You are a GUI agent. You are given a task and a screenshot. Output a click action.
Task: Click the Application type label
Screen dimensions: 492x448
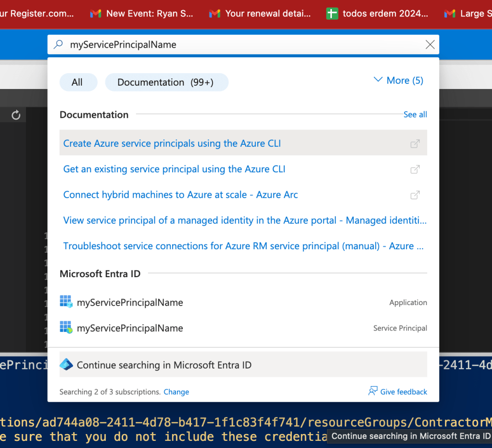(408, 302)
